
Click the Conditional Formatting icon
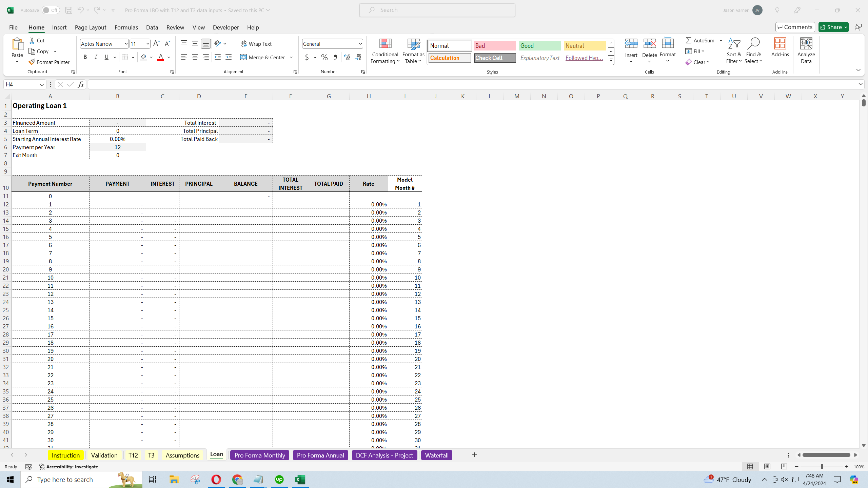tap(385, 44)
